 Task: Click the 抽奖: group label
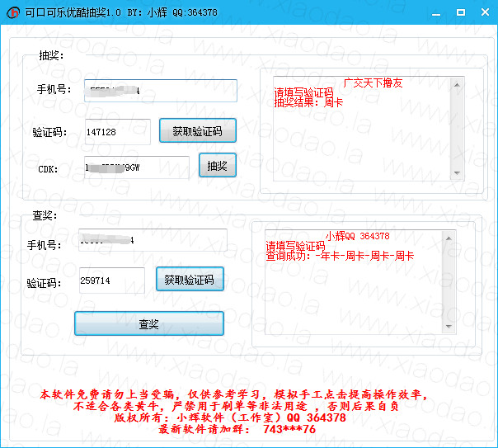pyautogui.click(x=51, y=55)
